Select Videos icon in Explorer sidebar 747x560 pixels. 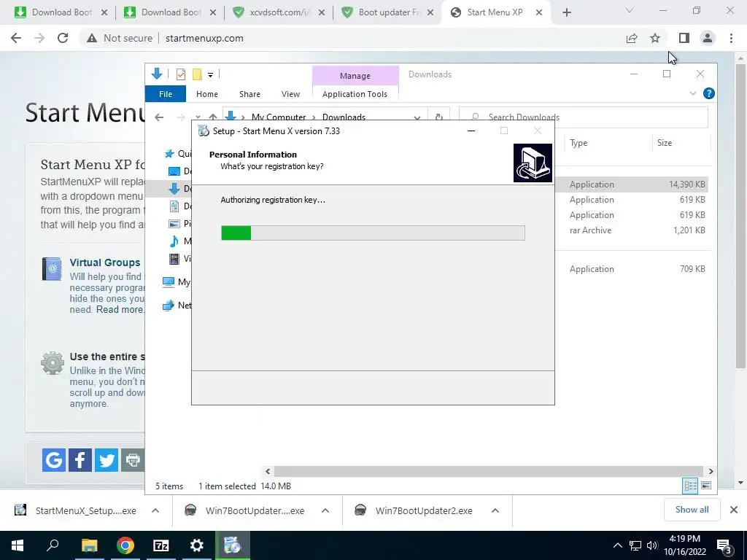[174, 259]
